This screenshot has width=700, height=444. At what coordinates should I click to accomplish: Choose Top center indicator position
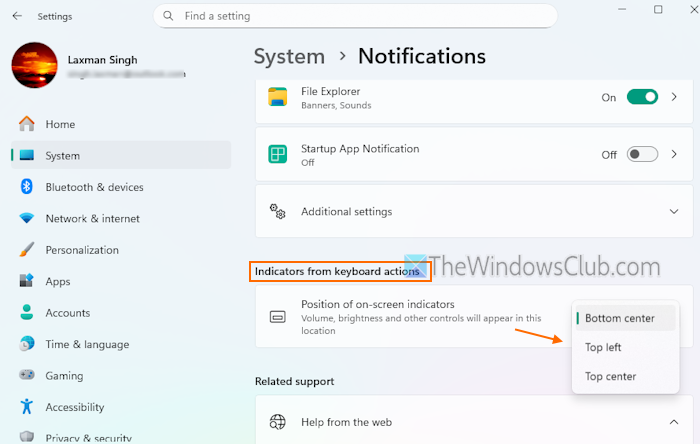click(x=625, y=376)
